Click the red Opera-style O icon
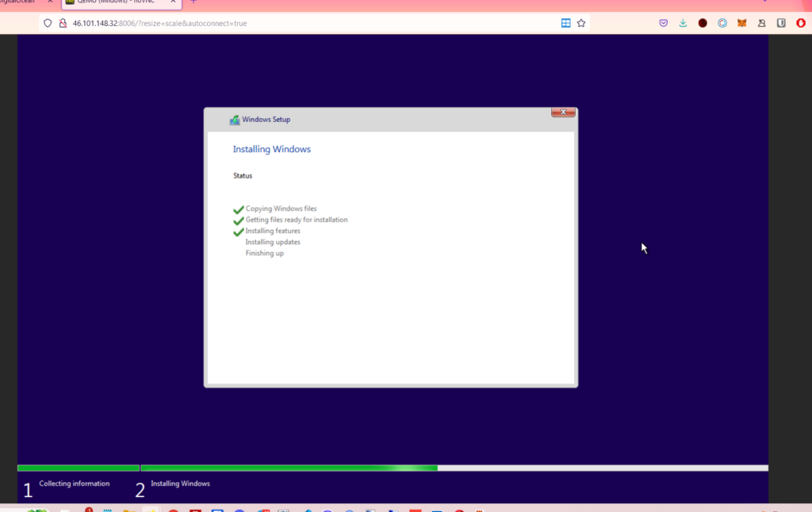 pyautogui.click(x=801, y=23)
